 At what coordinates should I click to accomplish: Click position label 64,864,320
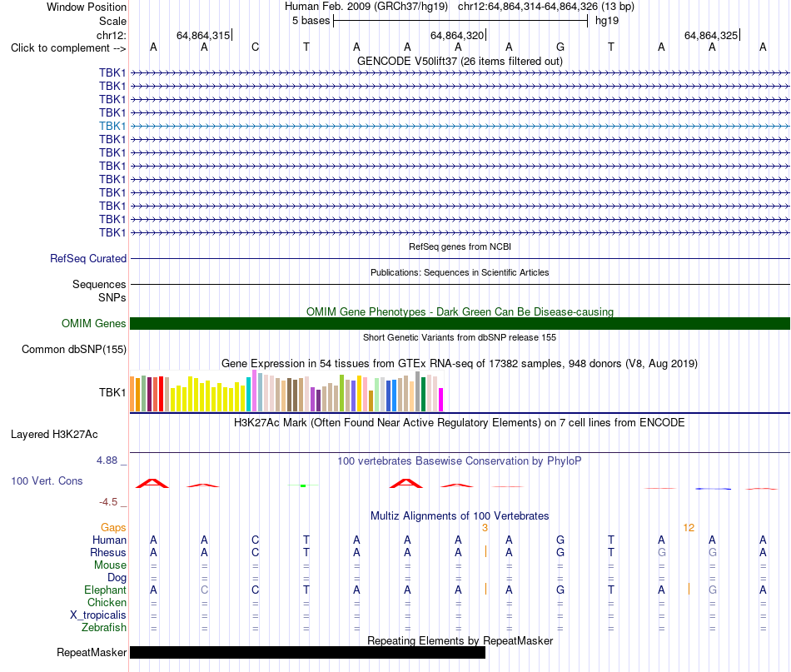pos(457,35)
